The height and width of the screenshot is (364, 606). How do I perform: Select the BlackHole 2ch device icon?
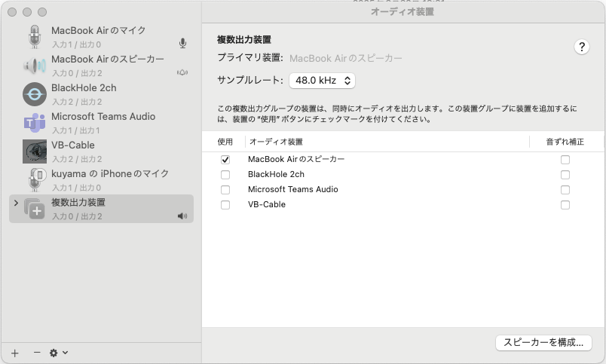click(x=35, y=94)
